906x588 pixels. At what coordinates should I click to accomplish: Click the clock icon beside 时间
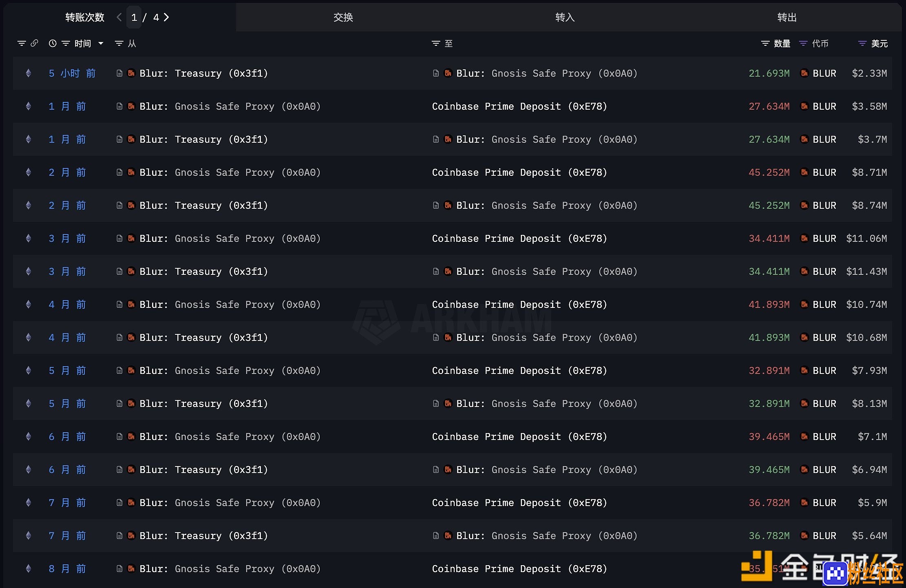[53, 43]
